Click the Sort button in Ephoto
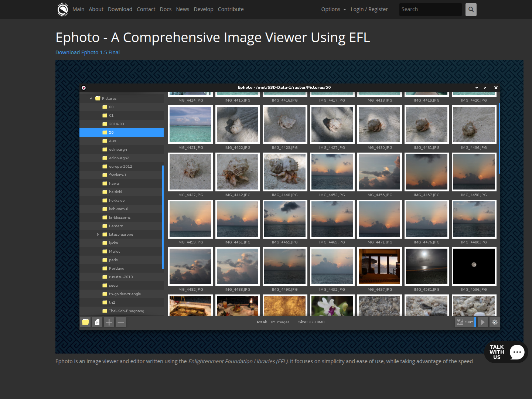The height and width of the screenshot is (399, 532). coord(465,322)
